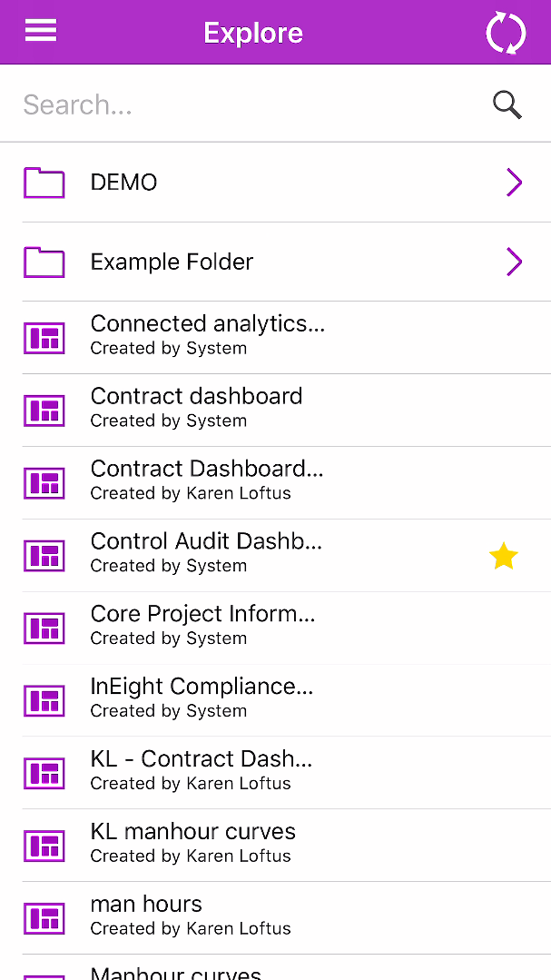Click the Example Folder icon

point(44,262)
